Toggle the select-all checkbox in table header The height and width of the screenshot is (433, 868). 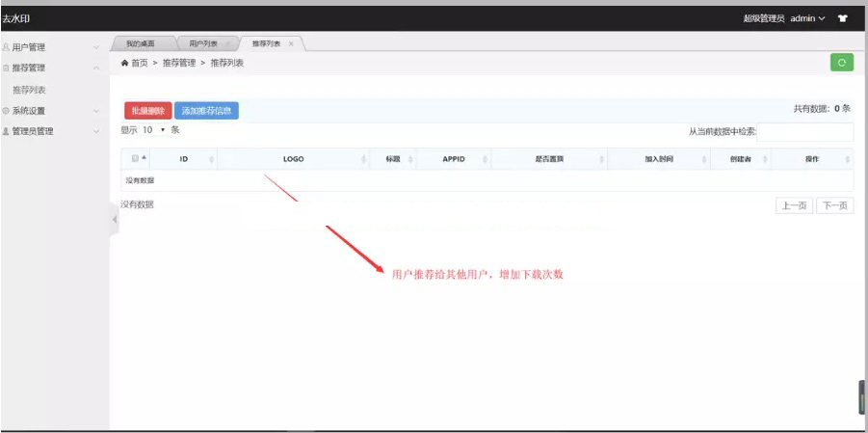point(135,159)
